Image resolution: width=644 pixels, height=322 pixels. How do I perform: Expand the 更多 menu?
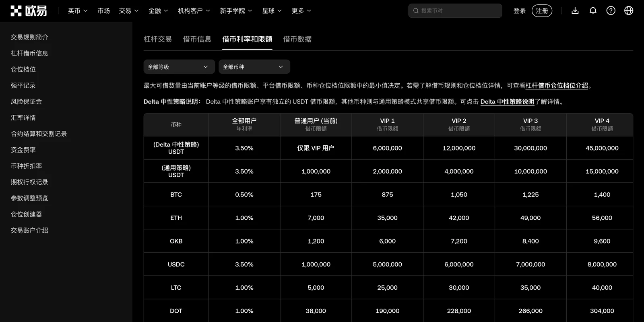301,11
